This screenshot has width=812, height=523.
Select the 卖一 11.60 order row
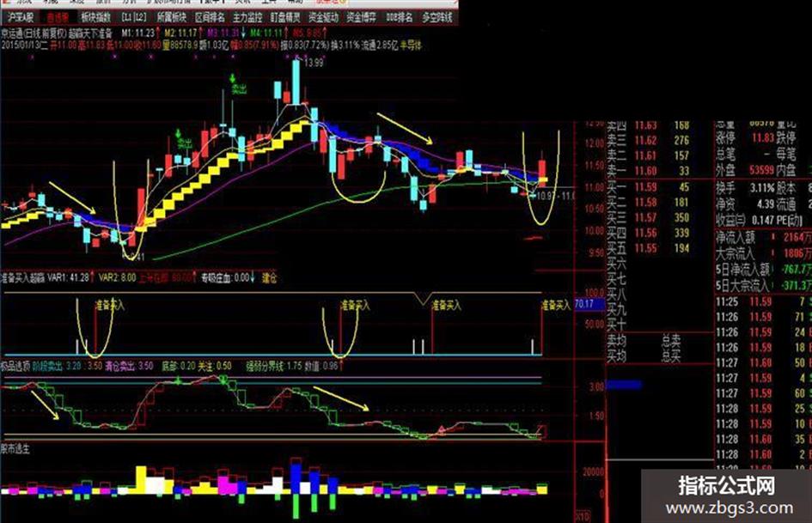(x=650, y=171)
